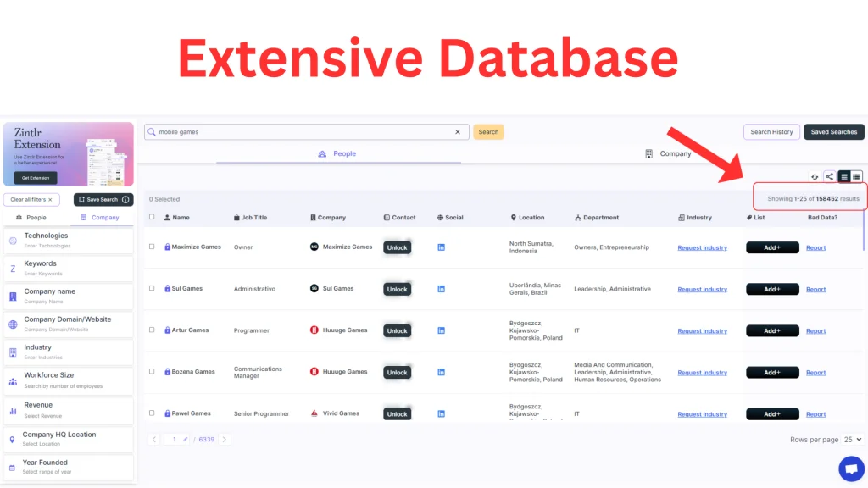Viewport: 868px width, 488px height.
Task: Go to next results page arrow
Action: [224, 440]
